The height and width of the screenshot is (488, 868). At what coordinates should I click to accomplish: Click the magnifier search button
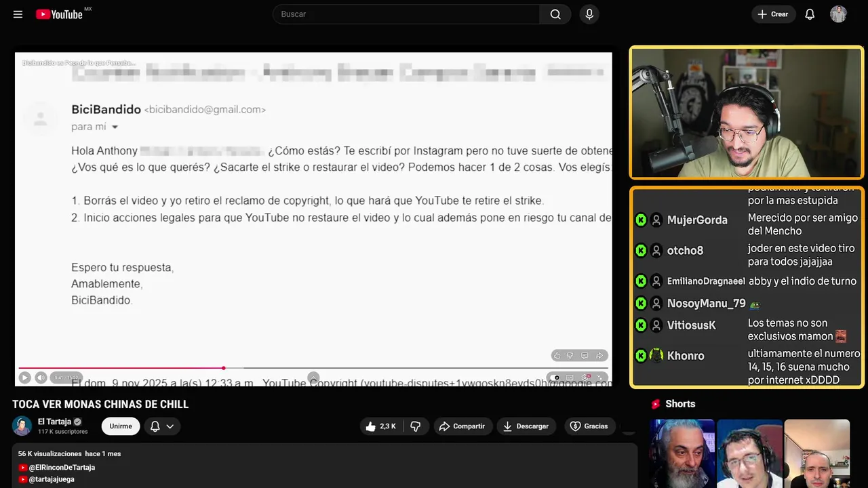pyautogui.click(x=555, y=14)
